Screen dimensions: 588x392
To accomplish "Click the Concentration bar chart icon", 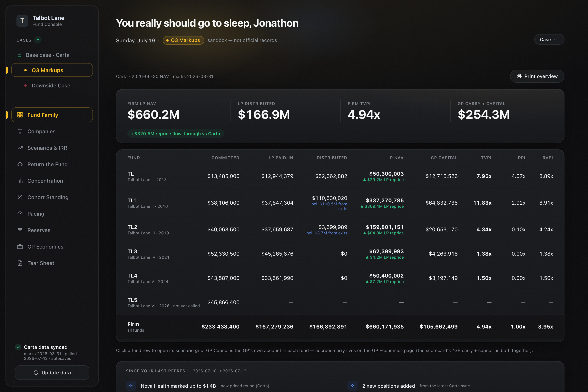I will 20,181.
